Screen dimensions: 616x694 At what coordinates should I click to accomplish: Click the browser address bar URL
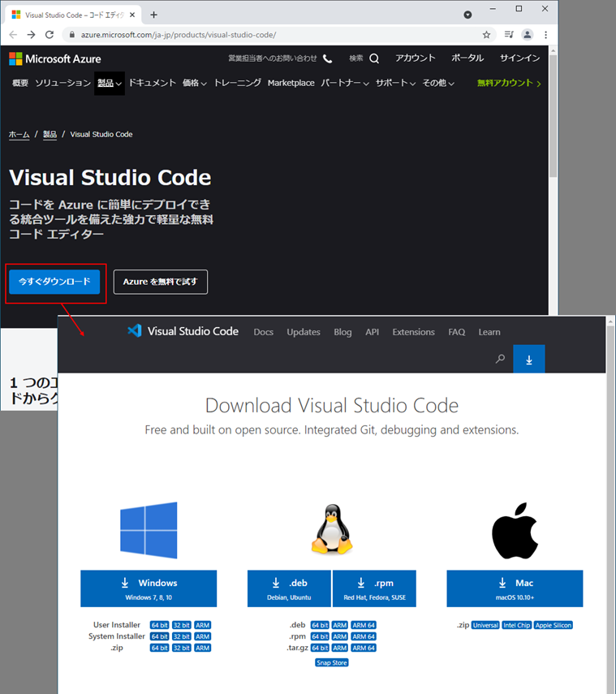click(179, 35)
